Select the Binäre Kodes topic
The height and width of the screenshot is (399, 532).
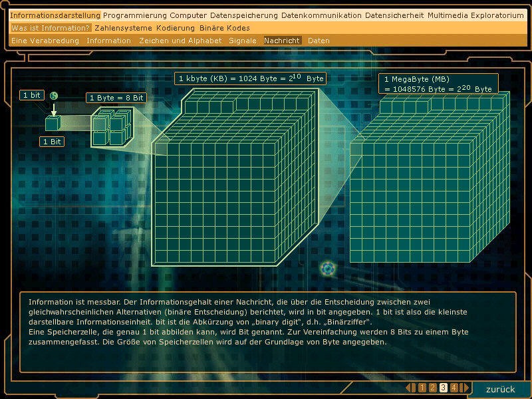pos(225,28)
